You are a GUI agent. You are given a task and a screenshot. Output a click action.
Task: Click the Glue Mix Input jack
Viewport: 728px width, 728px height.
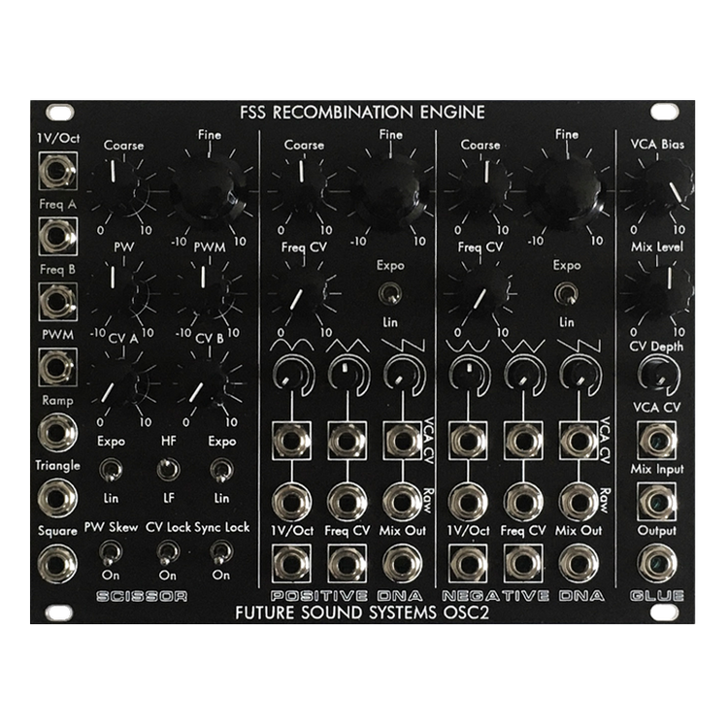[x=656, y=503]
